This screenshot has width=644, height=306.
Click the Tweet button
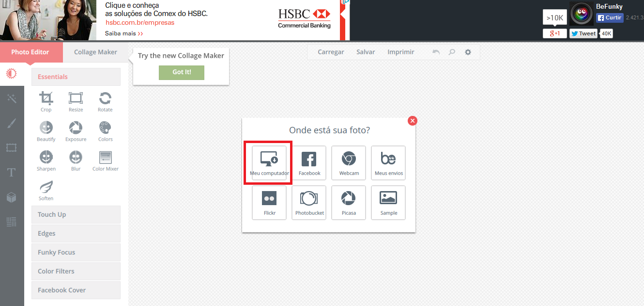tap(583, 33)
